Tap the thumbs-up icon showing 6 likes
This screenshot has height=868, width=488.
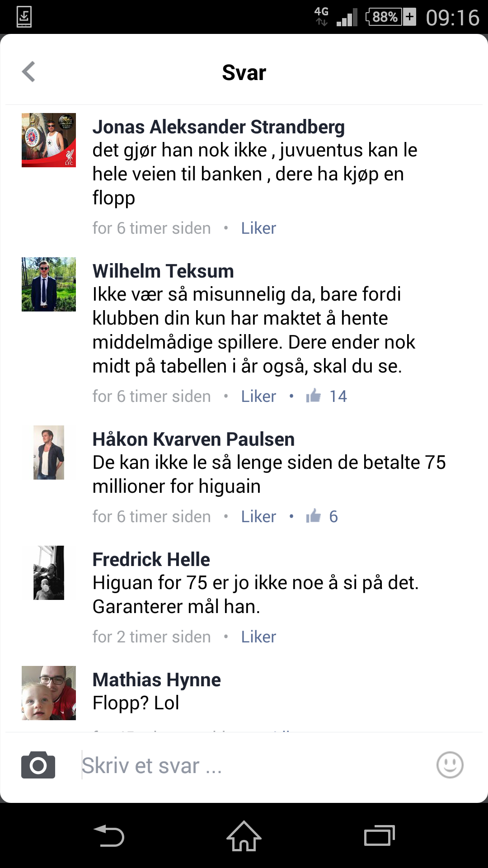[314, 516]
